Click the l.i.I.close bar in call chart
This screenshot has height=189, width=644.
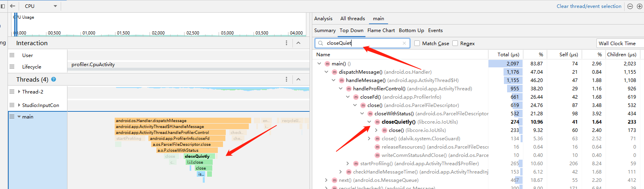[199, 162]
